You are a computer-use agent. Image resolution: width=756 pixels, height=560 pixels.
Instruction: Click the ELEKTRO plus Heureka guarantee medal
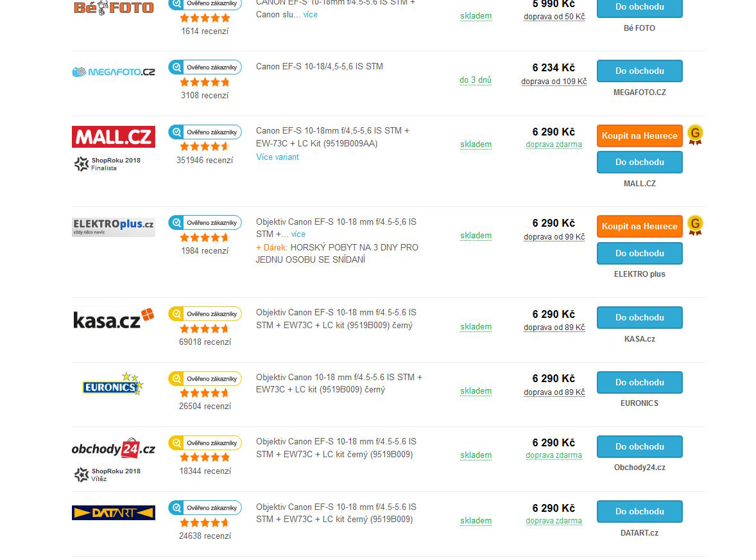695,225
